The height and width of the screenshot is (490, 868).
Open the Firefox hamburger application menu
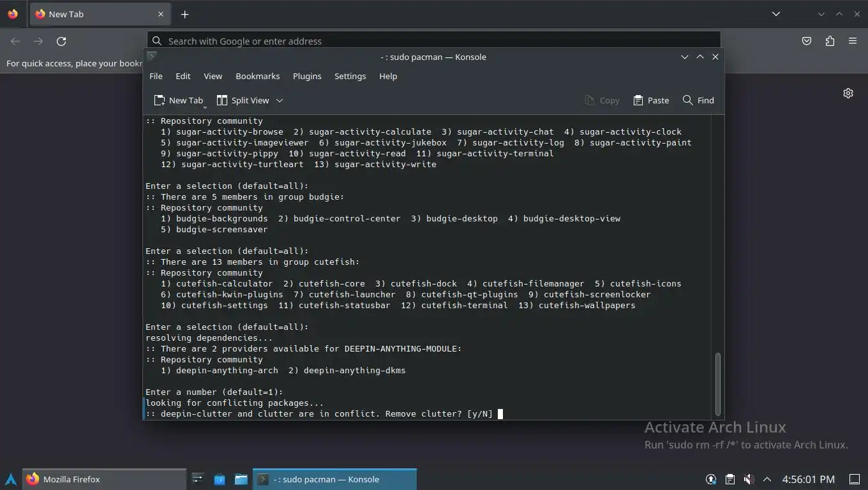(853, 41)
